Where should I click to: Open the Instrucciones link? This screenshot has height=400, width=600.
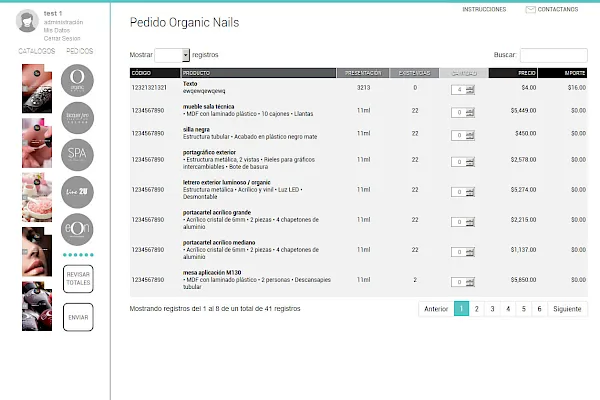click(484, 10)
